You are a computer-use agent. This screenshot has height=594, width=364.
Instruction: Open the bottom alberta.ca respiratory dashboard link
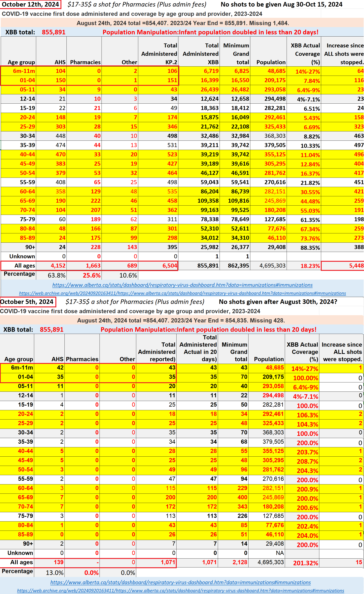tap(180, 582)
